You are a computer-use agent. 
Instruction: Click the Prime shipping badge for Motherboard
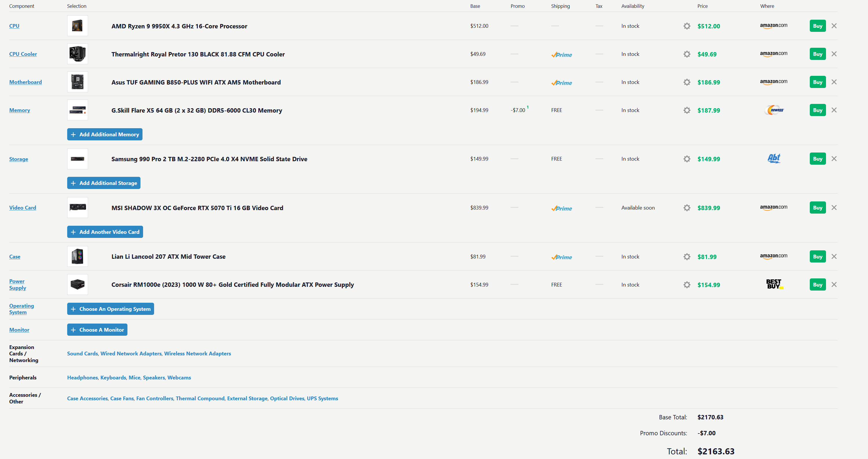click(561, 83)
